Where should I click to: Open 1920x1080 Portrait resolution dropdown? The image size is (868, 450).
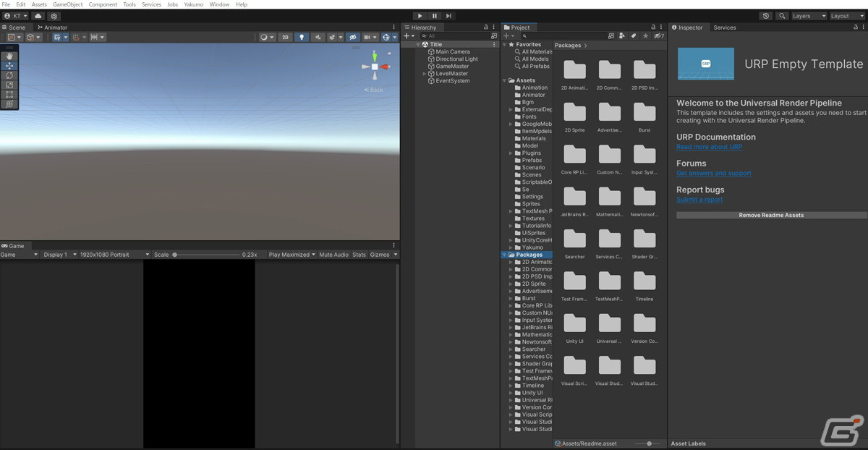[x=114, y=255]
